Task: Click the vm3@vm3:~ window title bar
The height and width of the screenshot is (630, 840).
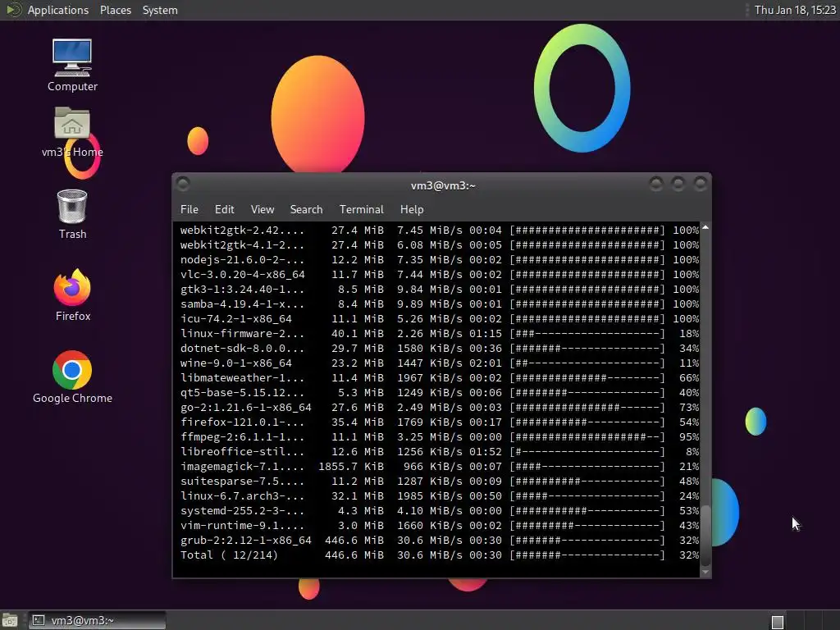Action: click(442, 185)
